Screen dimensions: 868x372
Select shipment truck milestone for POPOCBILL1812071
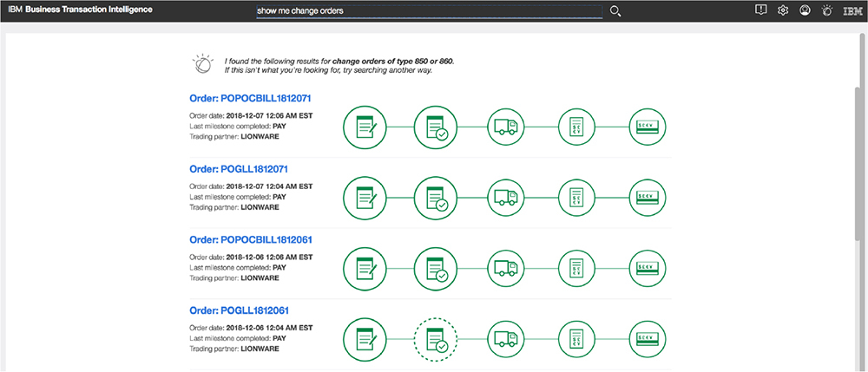click(x=505, y=127)
